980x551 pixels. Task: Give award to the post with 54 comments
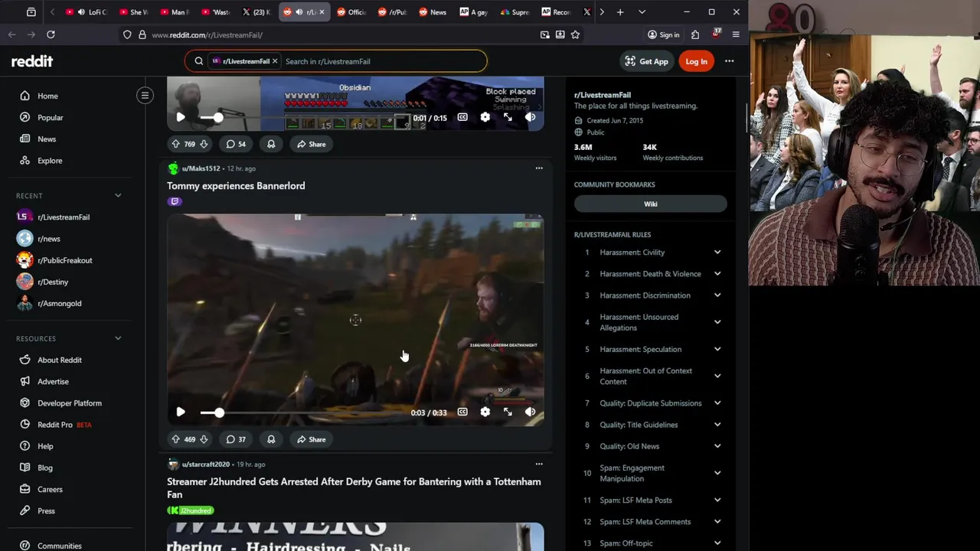[271, 144]
